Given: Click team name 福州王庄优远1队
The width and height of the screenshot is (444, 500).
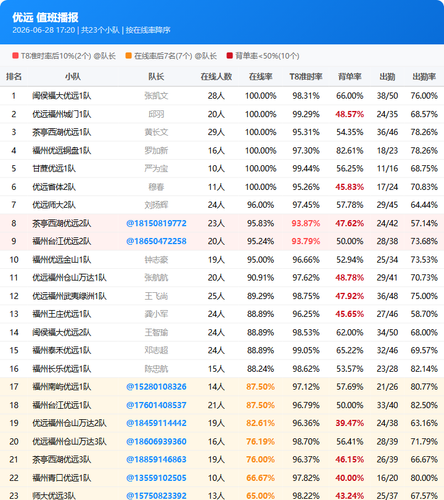Looking at the screenshot, I should 62,314.
